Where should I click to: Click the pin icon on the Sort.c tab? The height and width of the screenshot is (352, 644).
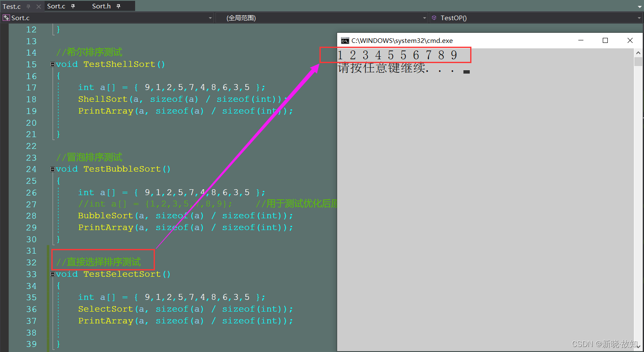[73, 6]
